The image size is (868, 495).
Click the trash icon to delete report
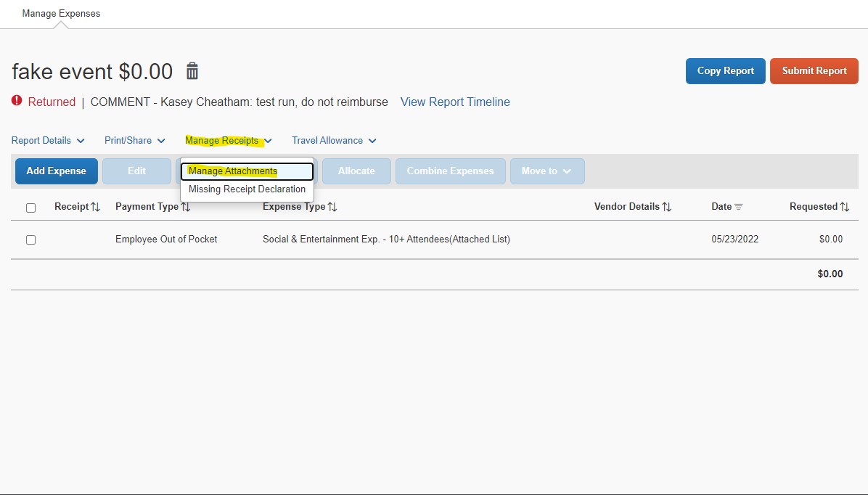coord(192,71)
